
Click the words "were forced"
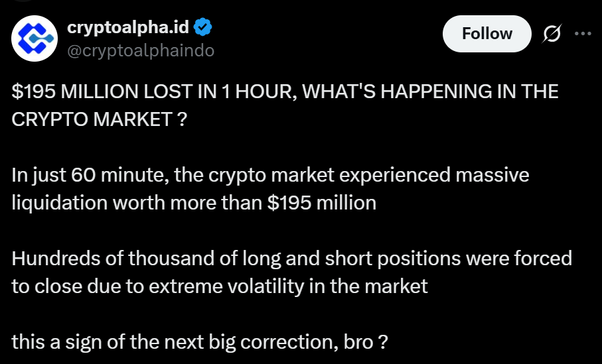(x=526, y=258)
